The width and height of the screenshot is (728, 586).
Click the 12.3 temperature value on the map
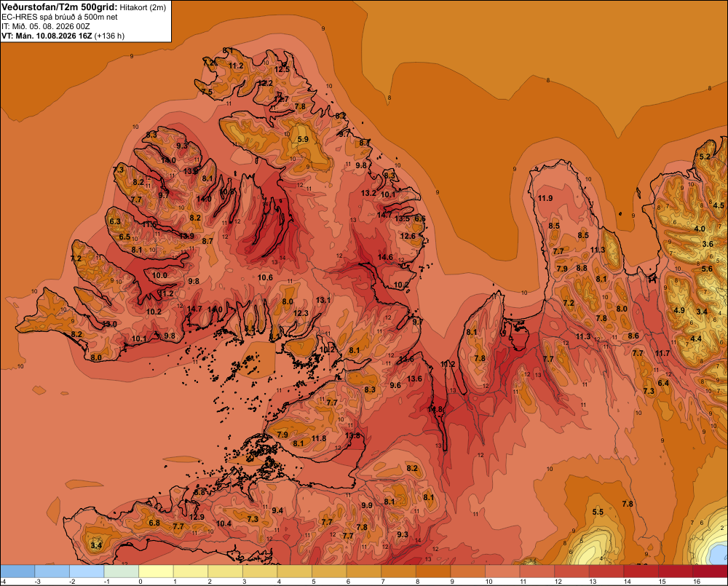(301, 313)
